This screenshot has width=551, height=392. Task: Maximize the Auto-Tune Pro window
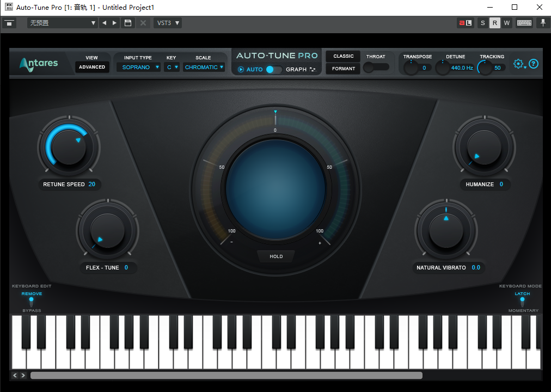click(x=515, y=8)
